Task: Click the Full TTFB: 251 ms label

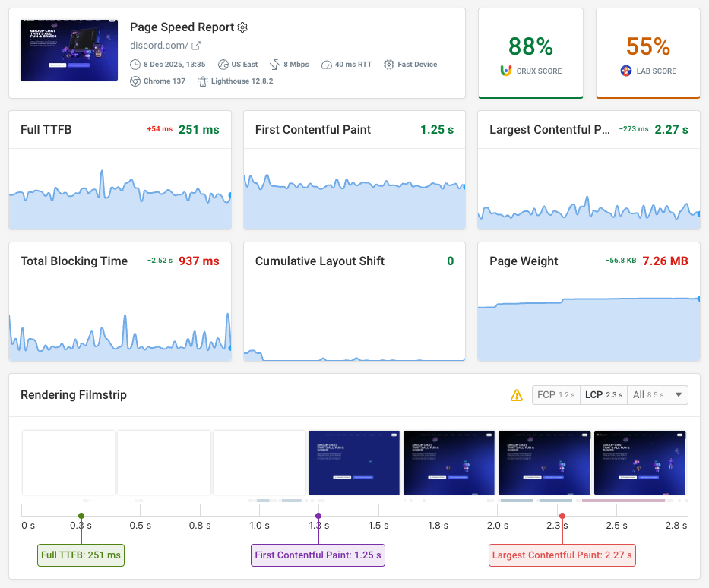Action: [81, 555]
